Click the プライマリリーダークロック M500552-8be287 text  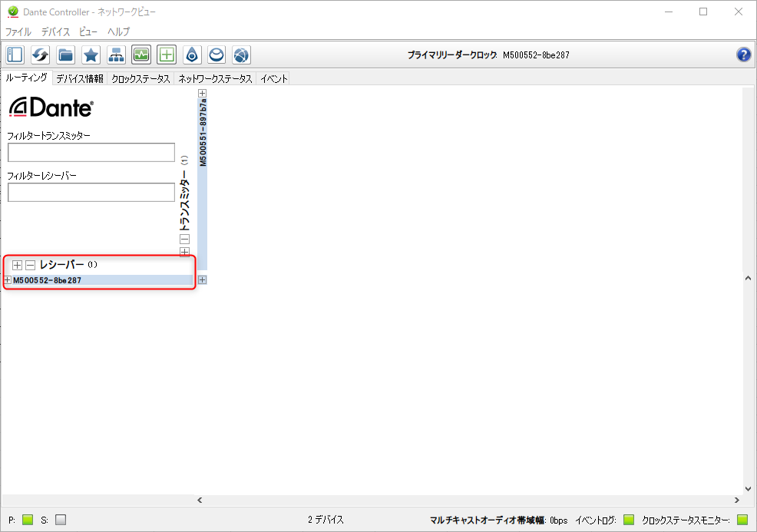tap(488, 55)
